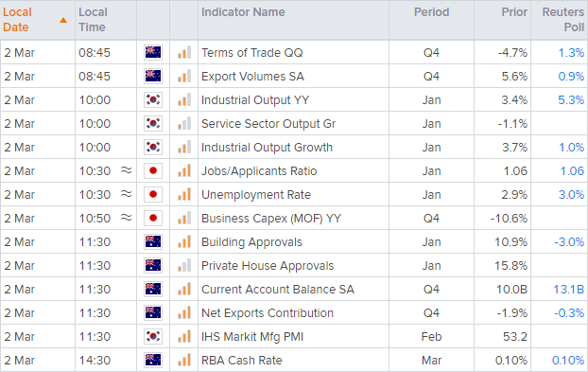Click the Period column header
The height and width of the screenshot is (372, 588).
pyautogui.click(x=431, y=12)
